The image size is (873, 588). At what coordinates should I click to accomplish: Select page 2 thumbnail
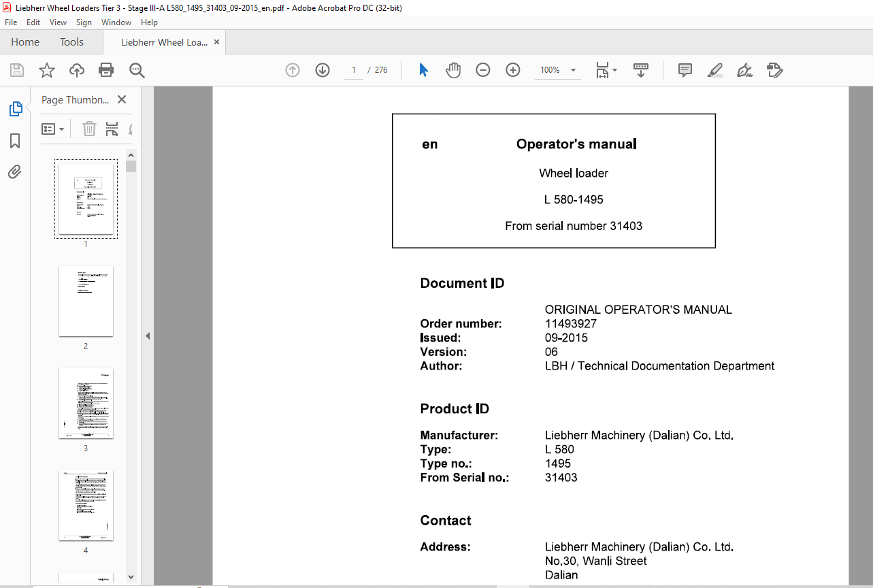86,301
